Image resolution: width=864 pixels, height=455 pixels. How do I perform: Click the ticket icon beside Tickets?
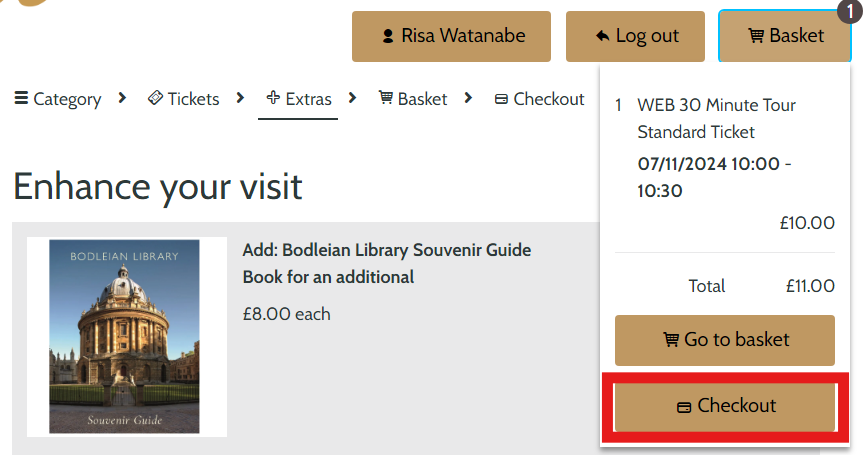[x=155, y=98]
